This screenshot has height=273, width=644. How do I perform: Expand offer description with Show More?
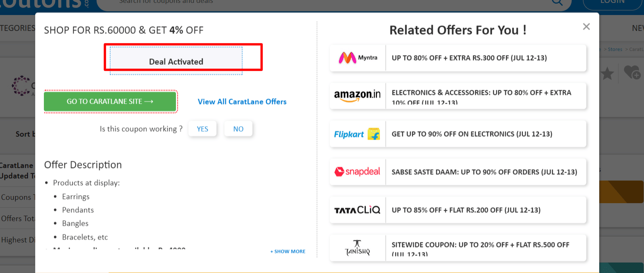[x=288, y=251]
